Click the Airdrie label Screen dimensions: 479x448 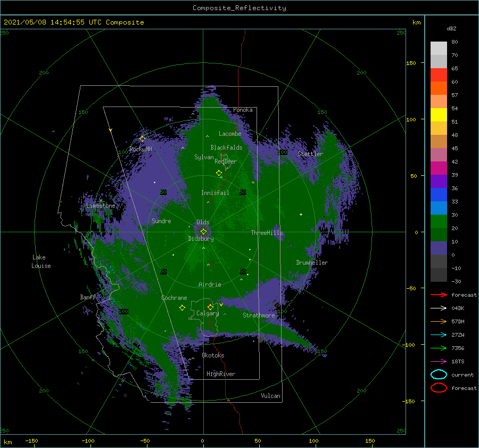click(x=210, y=284)
